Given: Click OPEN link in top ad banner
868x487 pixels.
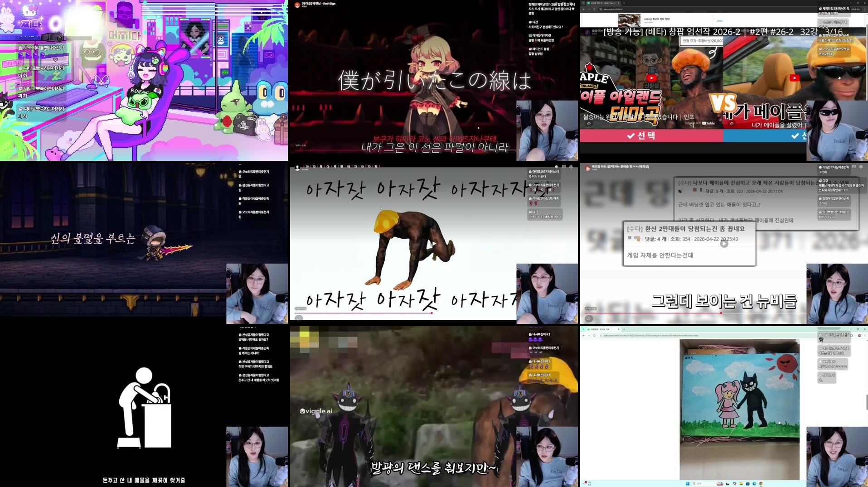Looking at the screenshot, I should (x=720, y=21).
